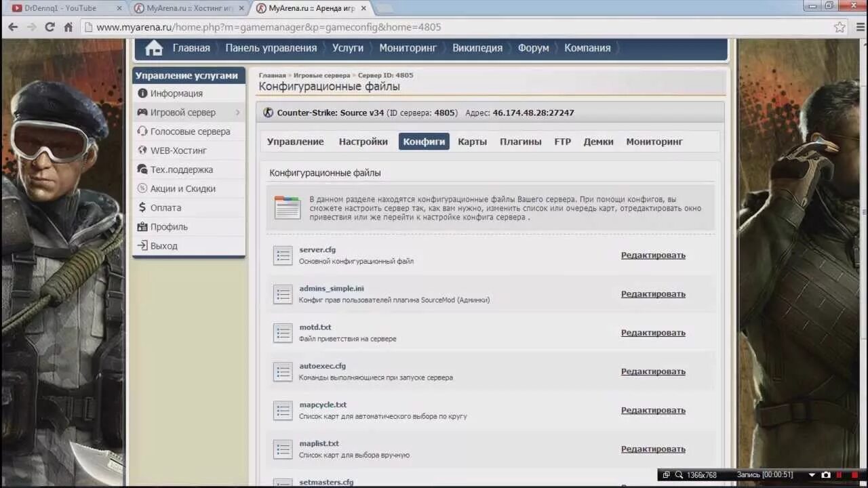
Task: Click the gamepad icon beside Игровой сервер
Action: point(142,113)
